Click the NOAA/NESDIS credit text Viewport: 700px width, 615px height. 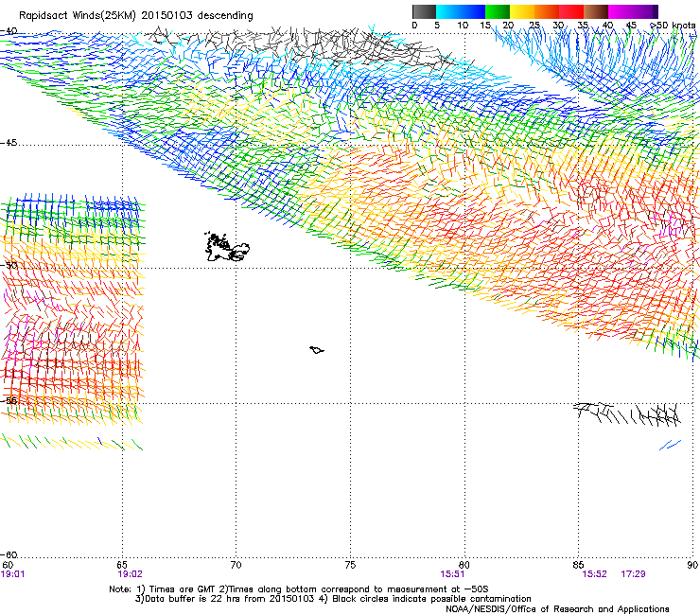point(557,608)
